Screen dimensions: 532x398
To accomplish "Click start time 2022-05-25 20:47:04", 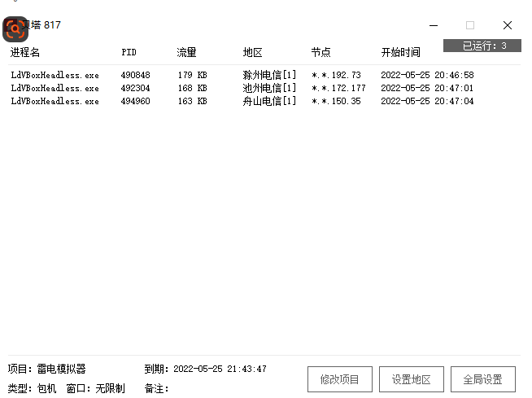I will click(427, 101).
